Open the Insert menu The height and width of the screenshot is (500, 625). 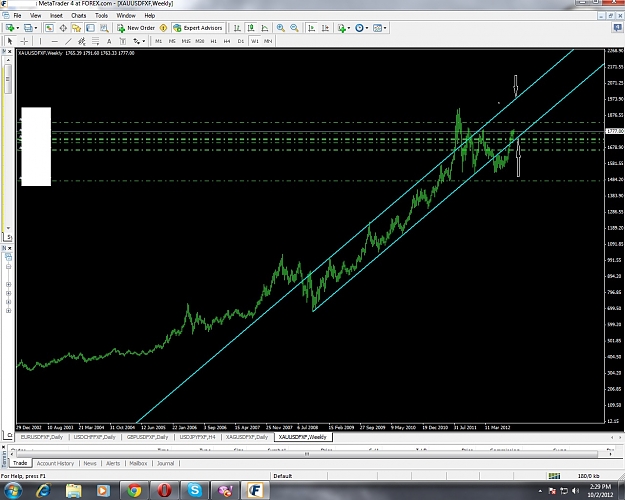[x=56, y=16]
